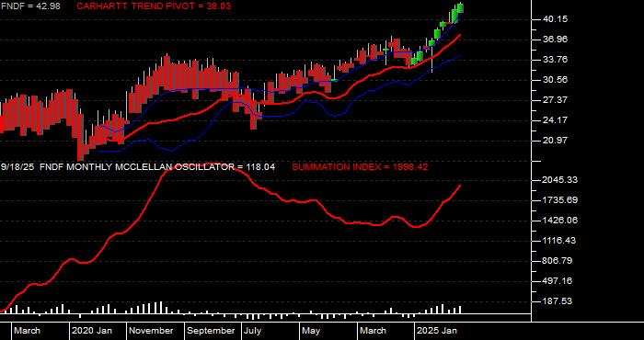This screenshot has width=644, height=340.
Task: Click the 1735.69 summation axis value
Action: (559, 200)
